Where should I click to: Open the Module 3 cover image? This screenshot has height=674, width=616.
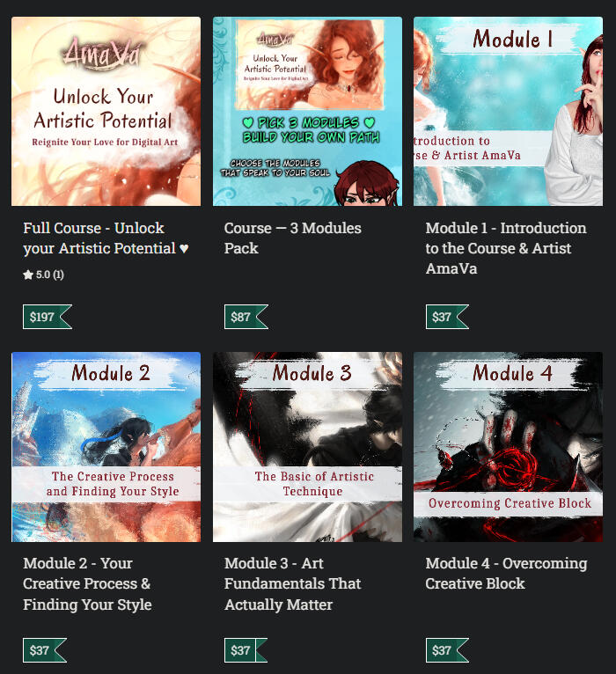click(307, 447)
